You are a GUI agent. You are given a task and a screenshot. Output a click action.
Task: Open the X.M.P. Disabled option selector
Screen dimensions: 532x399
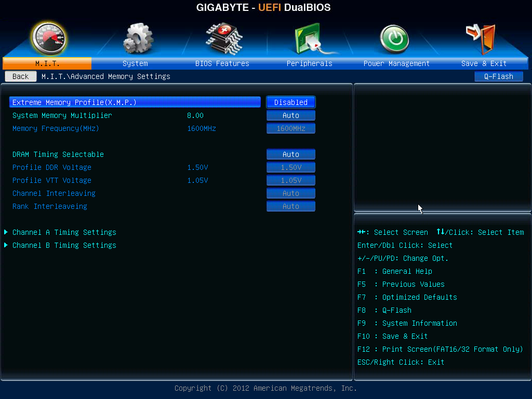tap(291, 102)
